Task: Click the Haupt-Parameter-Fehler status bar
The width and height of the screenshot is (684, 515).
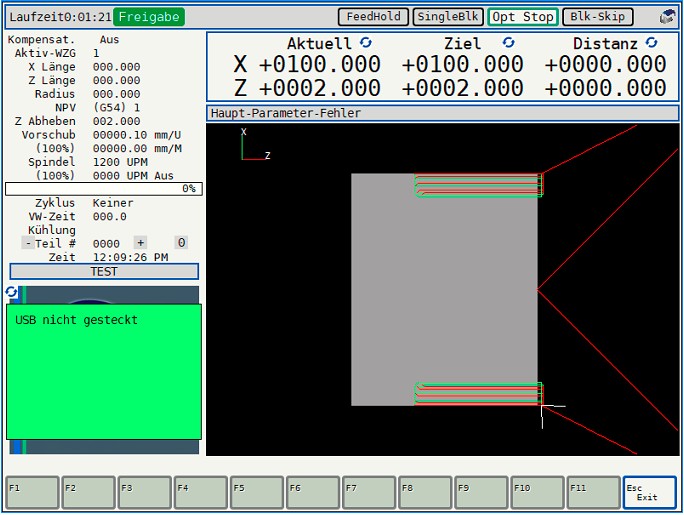Action: [x=443, y=113]
